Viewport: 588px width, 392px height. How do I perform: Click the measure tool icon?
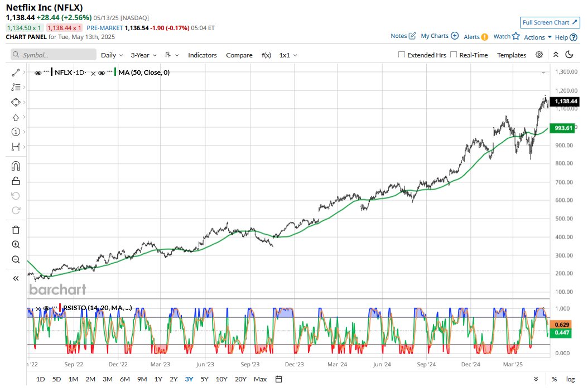pos(15,147)
